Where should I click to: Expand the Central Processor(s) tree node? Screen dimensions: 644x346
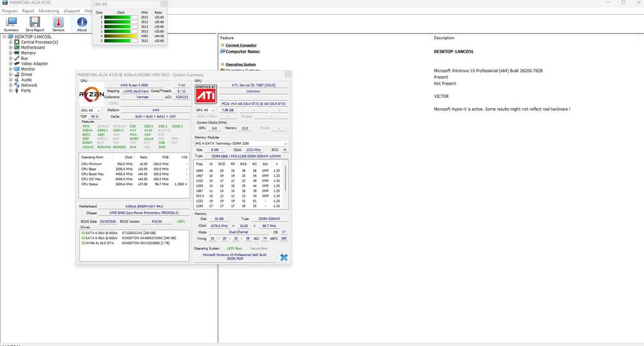pyautogui.click(x=11, y=42)
